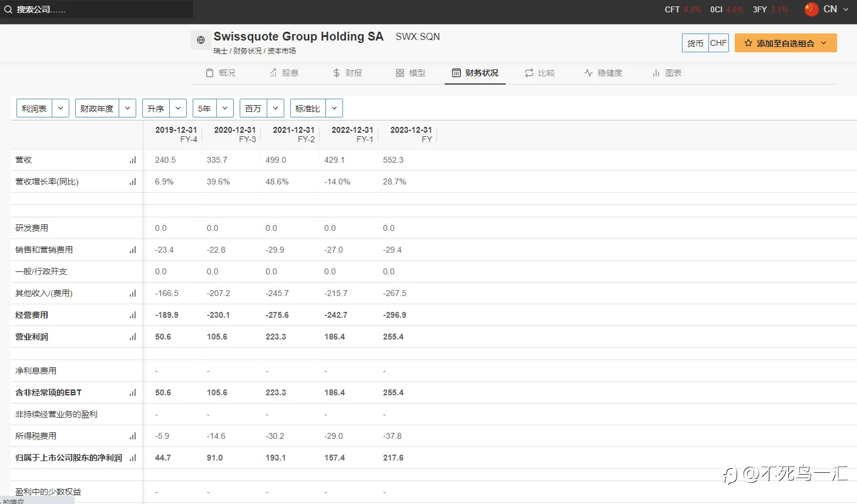Select the 财务状况 tab
The width and height of the screenshot is (857, 504).
[x=475, y=73]
